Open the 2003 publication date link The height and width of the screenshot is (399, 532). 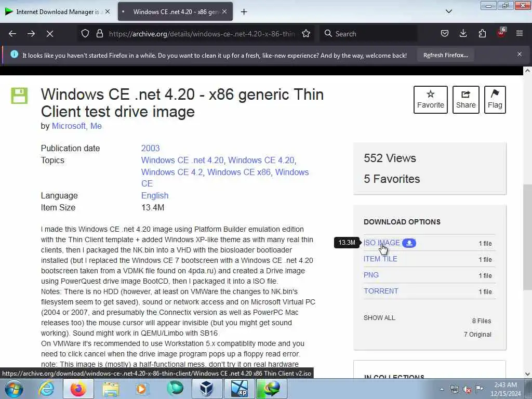150,148
